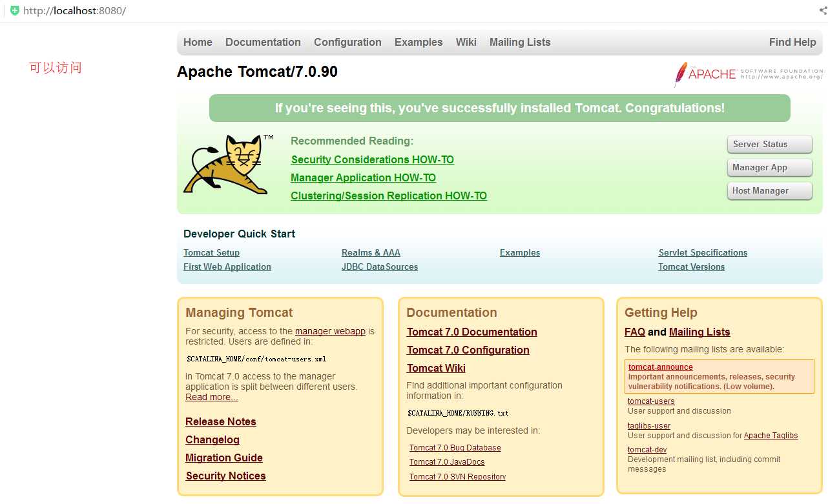Open the Tomcat Setup link

click(x=211, y=253)
